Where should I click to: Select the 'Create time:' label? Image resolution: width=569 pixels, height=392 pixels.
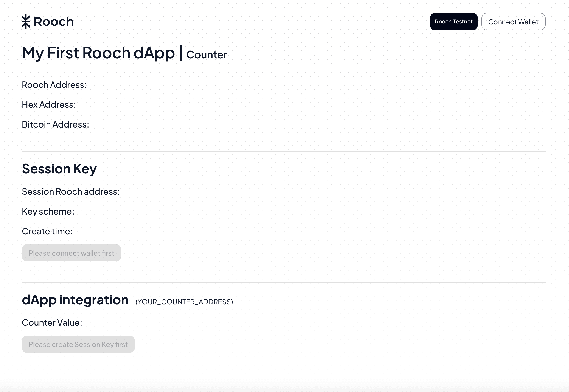pyautogui.click(x=47, y=231)
